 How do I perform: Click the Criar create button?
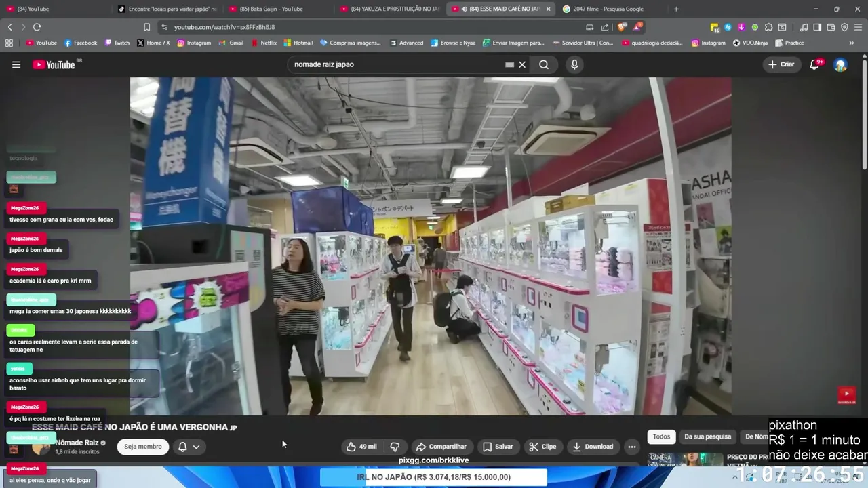click(x=781, y=64)
